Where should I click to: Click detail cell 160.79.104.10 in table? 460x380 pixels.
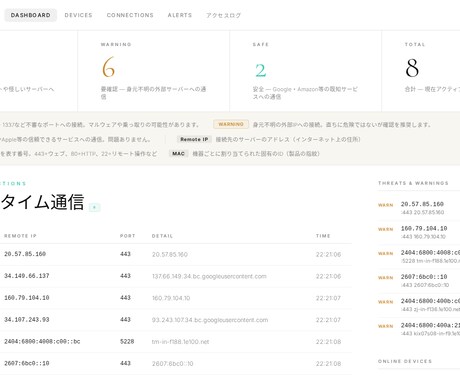(171, 298)
